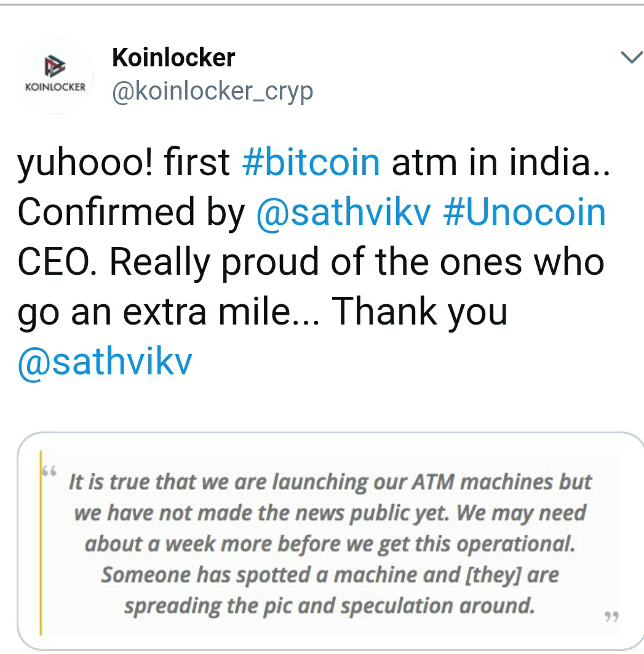This screenshot has width=644, height=654.
Task: Expand the tweet options chevron
Action: point(629,58)
